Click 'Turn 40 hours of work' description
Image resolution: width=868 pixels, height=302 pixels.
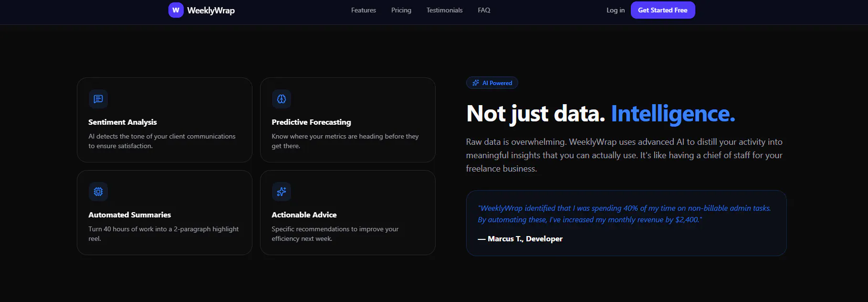click(163, 234)
